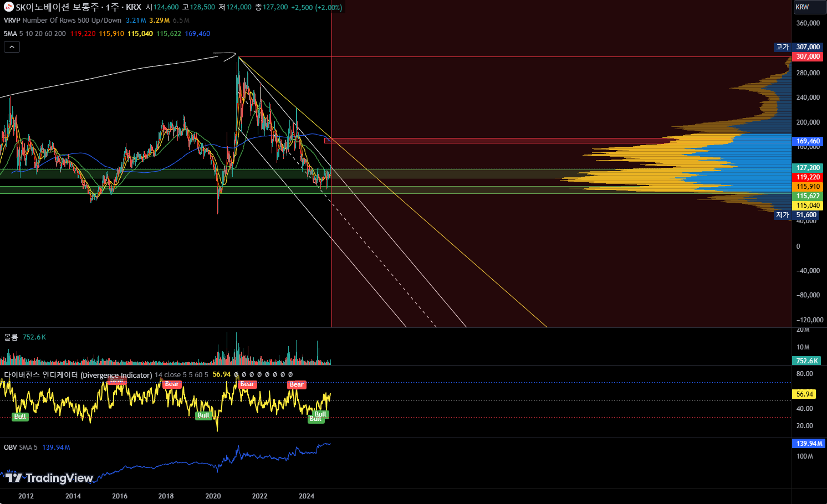Click the −120,000 price scale label
The width and height of the screenshot is (827, 504).
click(810, 320)
